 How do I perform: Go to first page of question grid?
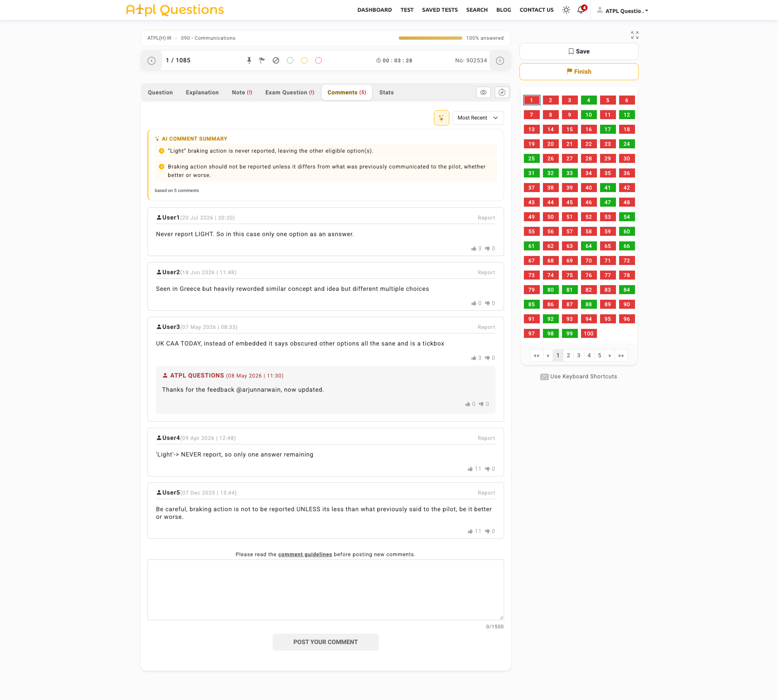(536, 355)
